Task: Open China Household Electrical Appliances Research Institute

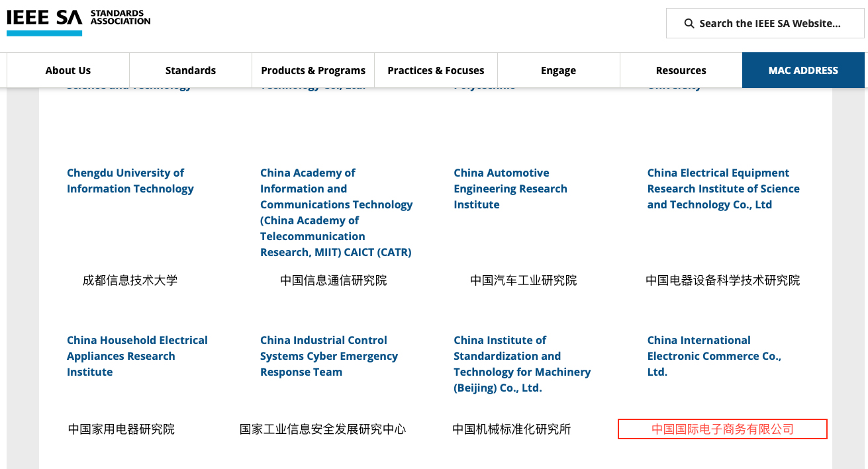Action: click(137, 356)
